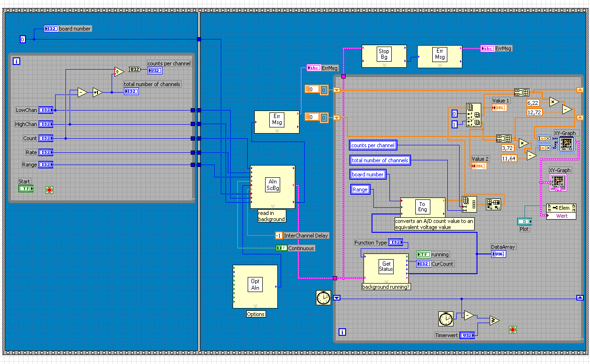Screen dimensions: 590x364
Task: Click the ErrMsg abc indicator at top right
Action: coord(487,48)
